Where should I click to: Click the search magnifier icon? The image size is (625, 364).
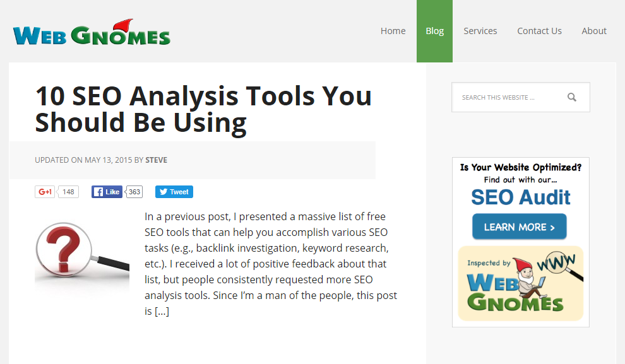point(571,97)
